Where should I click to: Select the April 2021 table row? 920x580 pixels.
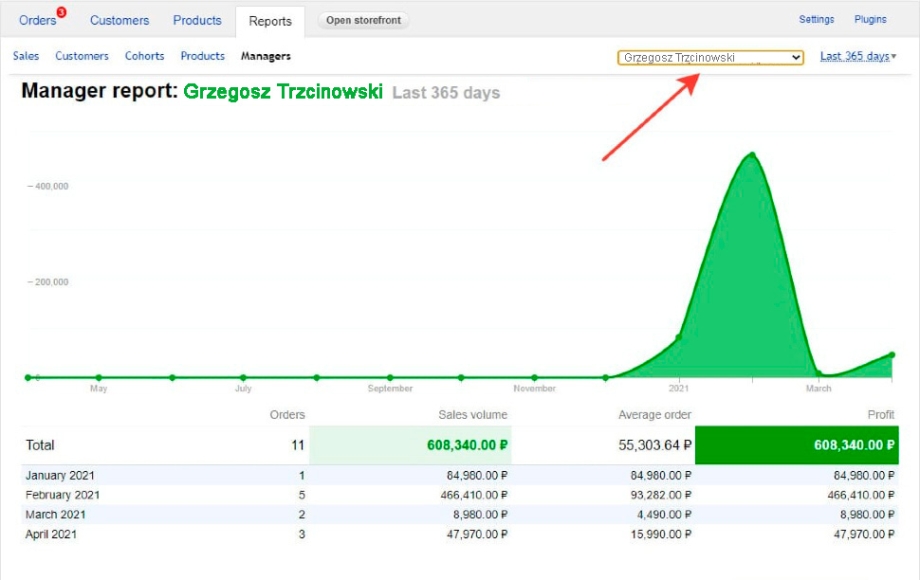pyautogui.click(x=460, y=534)
